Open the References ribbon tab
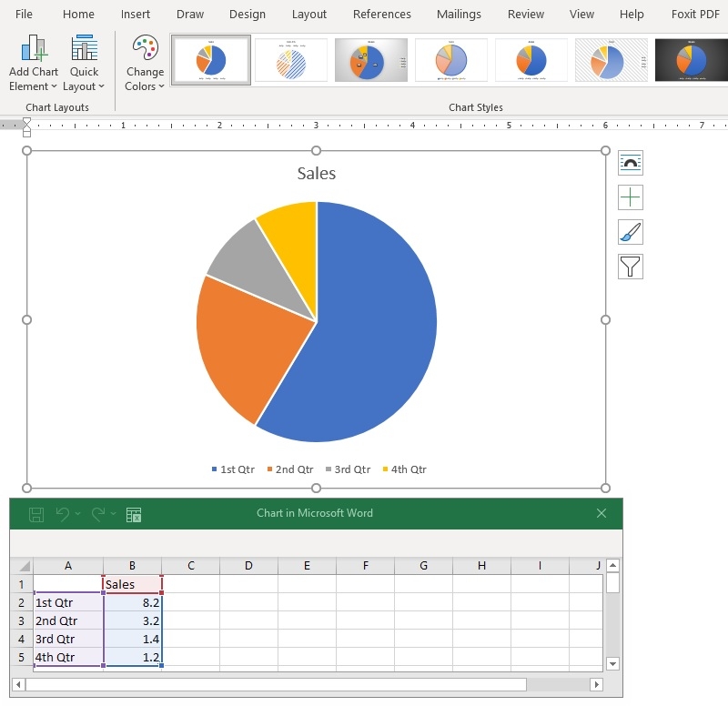This screenshot has width=728, height=706. 381,15
